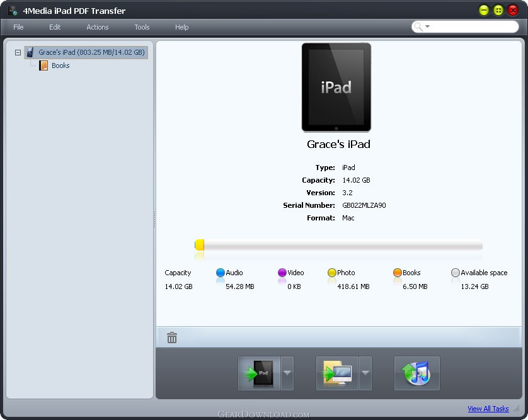Click the blue Audio legend dot
The width and height of the screenshot is (528, 420).
(221, 273)
